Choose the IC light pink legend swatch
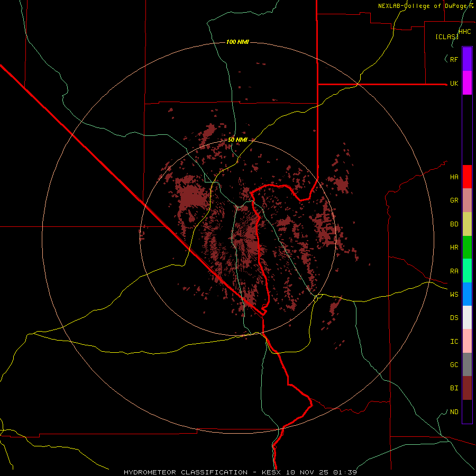The height and width of the screenshot is (476, 476). click(467, 341)
